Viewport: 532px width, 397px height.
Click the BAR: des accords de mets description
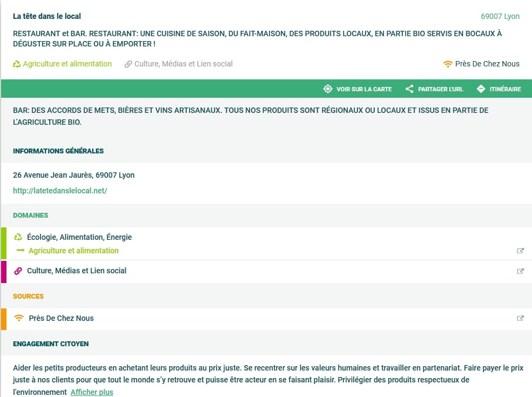[x=251, y=116]
